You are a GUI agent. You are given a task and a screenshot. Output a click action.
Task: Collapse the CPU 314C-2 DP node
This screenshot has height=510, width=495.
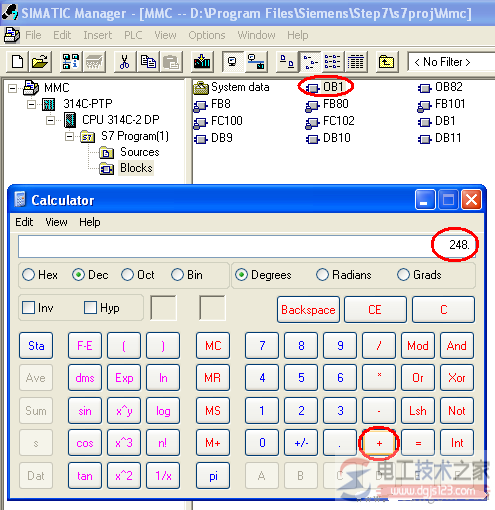coord(51,120)
